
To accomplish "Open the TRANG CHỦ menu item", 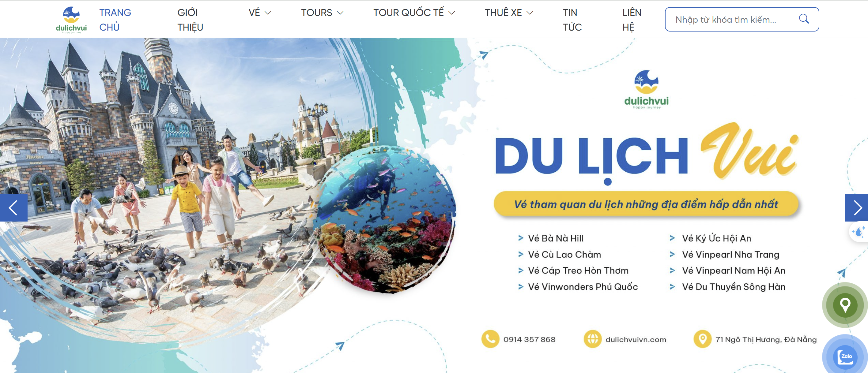I will [115, 20].
